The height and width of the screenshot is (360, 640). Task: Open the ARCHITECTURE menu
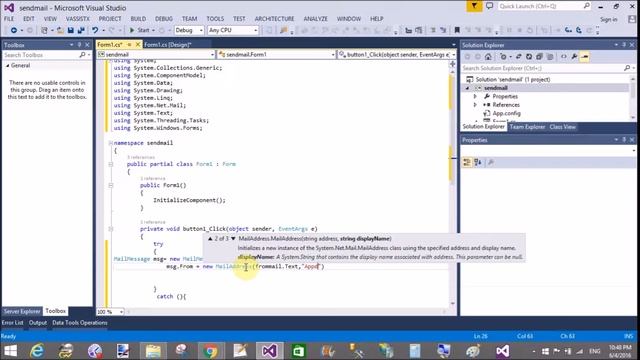tap(274, 19)
